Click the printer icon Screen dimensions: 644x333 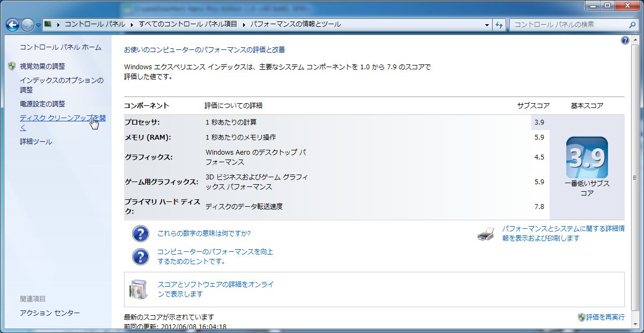pos(486,234)
